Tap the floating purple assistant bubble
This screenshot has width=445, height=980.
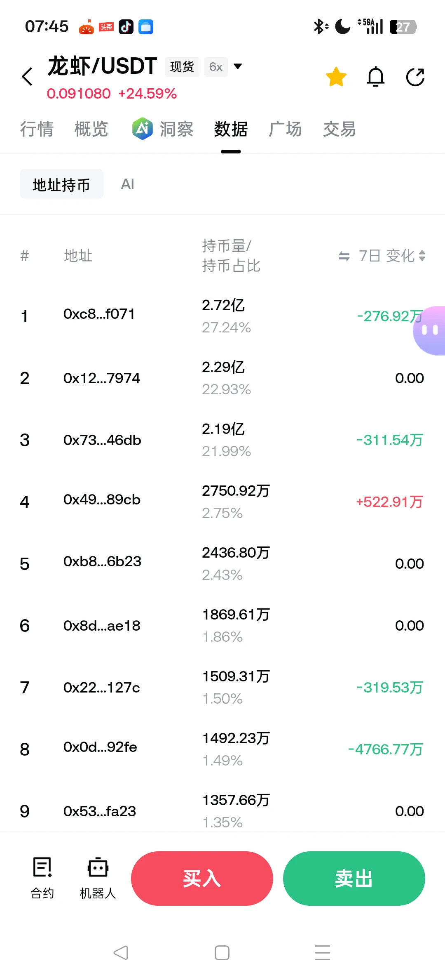(429, 330)
